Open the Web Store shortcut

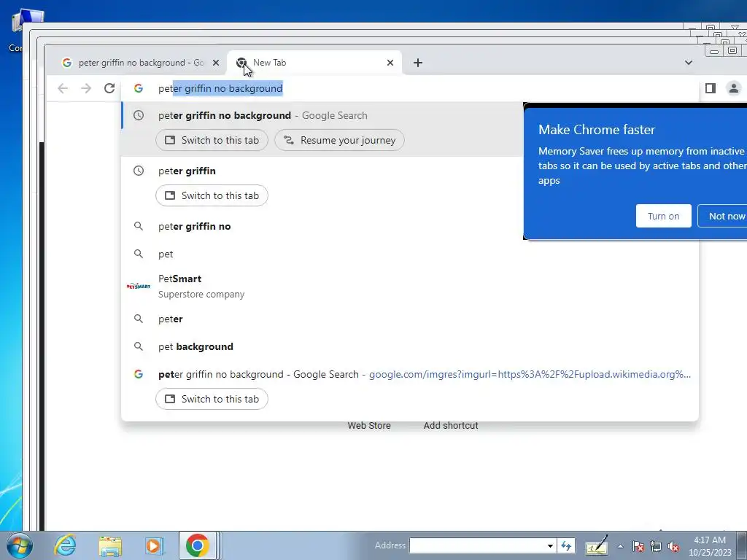click(368, 426)
